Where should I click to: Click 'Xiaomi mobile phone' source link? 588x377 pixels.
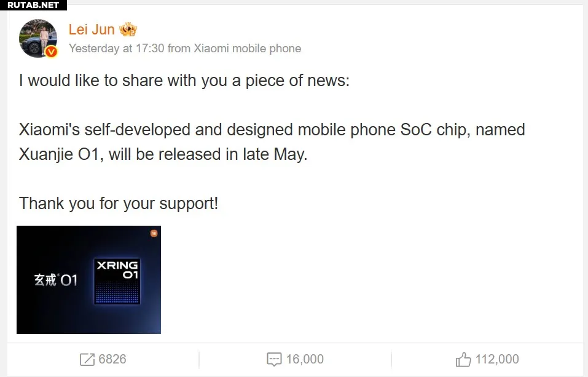point(247,49)
